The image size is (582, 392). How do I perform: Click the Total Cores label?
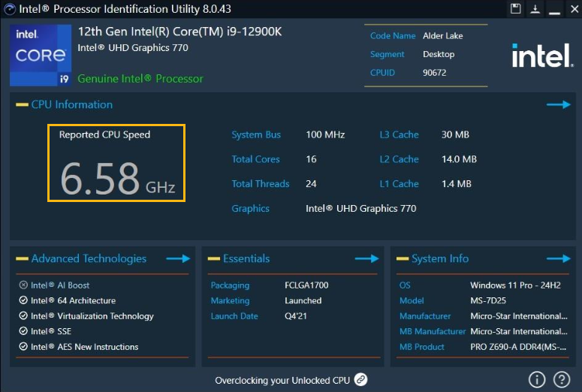[256, 159]
